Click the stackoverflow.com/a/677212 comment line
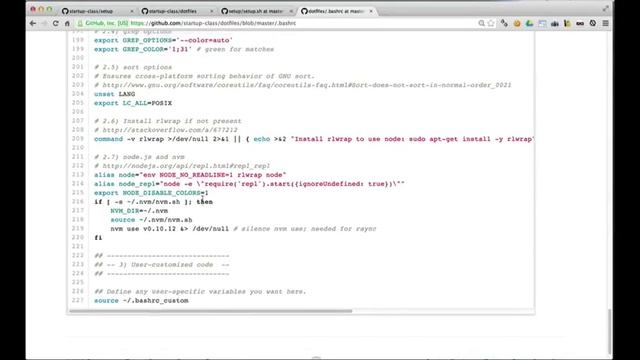The width and height of the screenshot is (640, 360). (166, 130)
